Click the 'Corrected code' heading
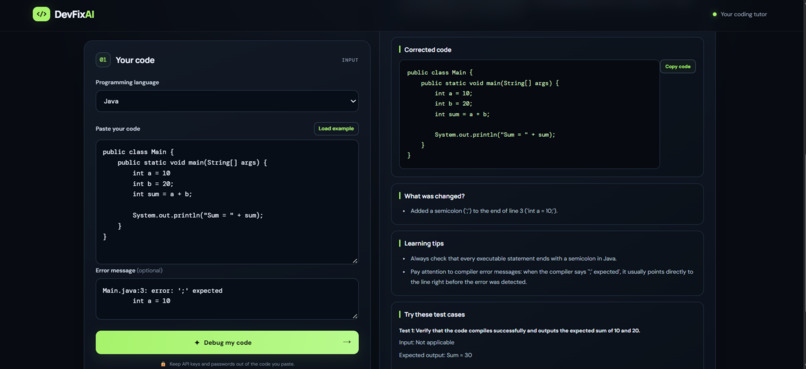Viewport: 806px width, 369px height. tap(428, 50)
